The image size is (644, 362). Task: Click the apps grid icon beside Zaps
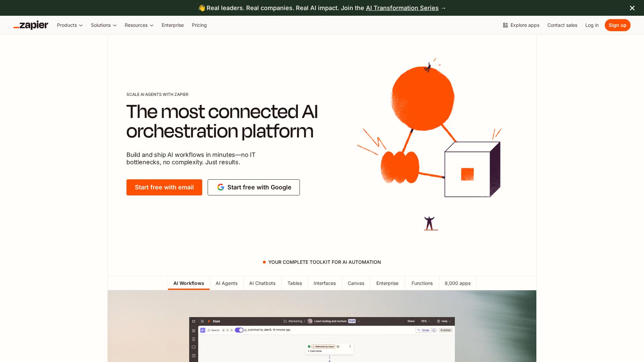pos(202,321)
